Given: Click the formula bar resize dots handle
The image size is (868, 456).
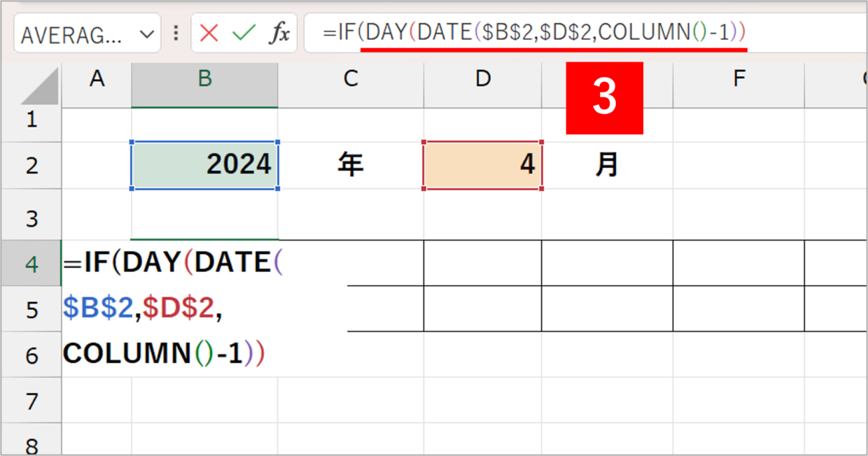Looking at the screenshot, I should click(176, 33).
